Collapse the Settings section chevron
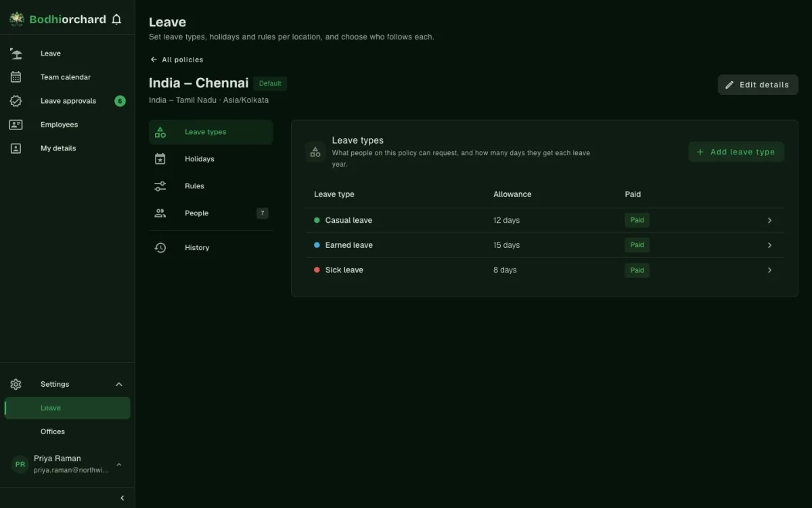Viewport: 812px width, 508px height. [x=119, y=384]
